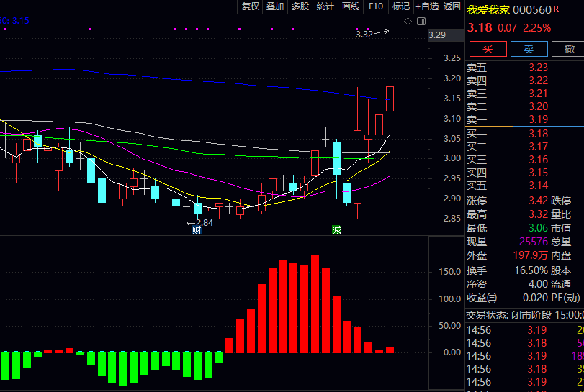This screenshot has width=584, height=392.
Task: Click the tallest red indicator histogram bar
Action: point(315,304)
